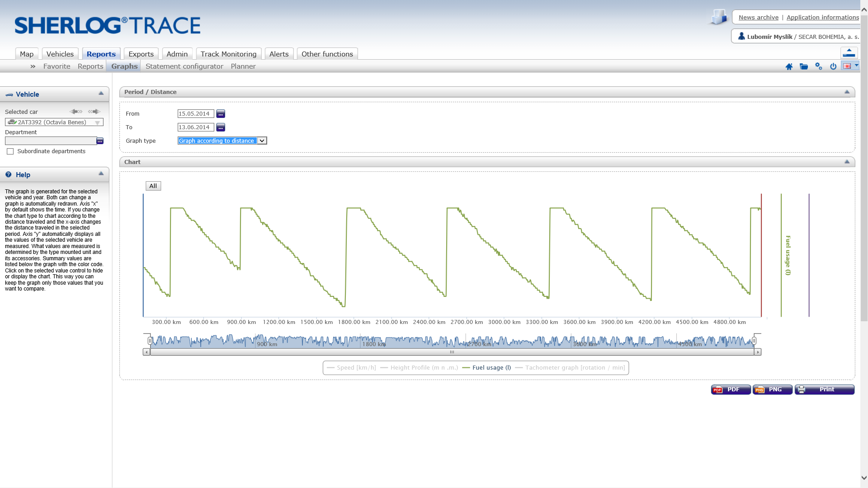The width and height of the screenshot is (868, 488).
Task: Click the power logout icon
Action: point(833,66)
